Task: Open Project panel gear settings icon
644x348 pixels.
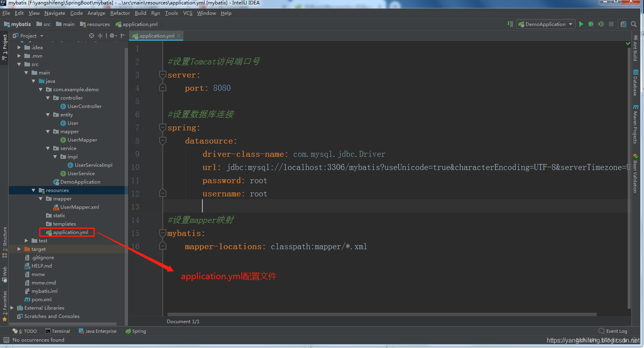Action: click(112, 36)
